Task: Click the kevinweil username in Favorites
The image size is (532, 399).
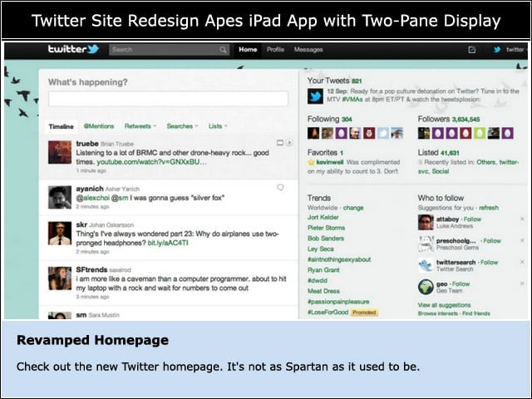Action: tap(330, 162)
